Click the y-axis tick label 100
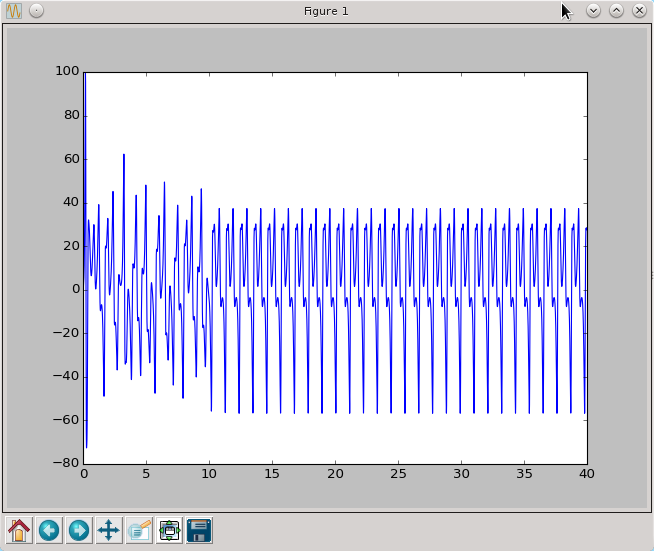This screenshot has width=654, height=551. point(67,72)
